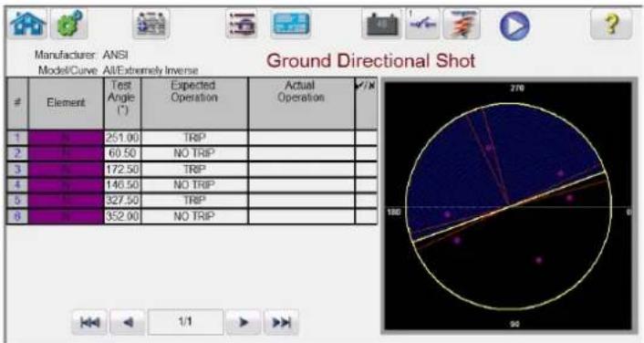Select test angle 60.50 cell
This screenshot has height=343, width=644.
pyautogui.click(x=122, y=153)
